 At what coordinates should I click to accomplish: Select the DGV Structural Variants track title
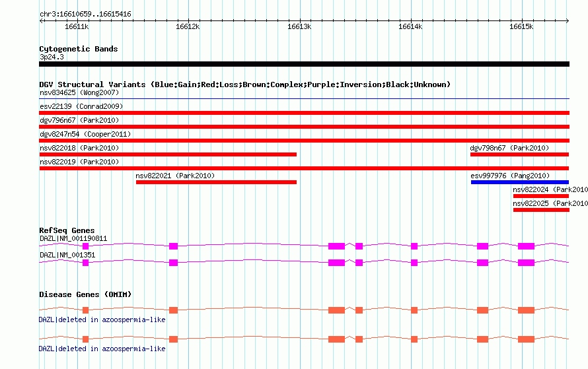tap(244, 84)
